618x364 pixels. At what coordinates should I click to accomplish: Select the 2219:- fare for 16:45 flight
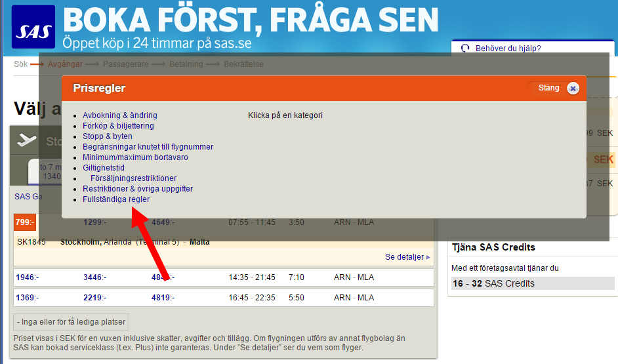click(94, 297)
